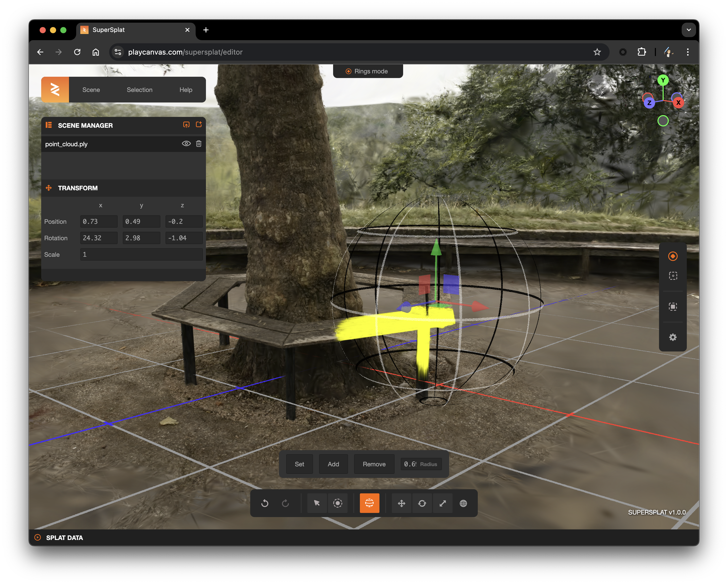Image resolution: width=728 pixels, height=584 pixels.
Task: Click the X axis on view gizmo
Action: click(x=678, y=102)
